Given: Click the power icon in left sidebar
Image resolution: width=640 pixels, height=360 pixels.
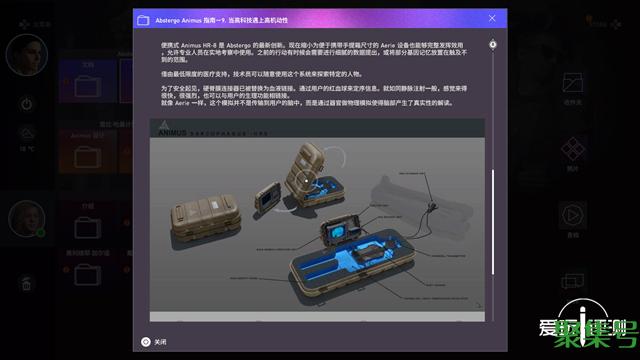Looking at the screenshot, I should [27, 104].
